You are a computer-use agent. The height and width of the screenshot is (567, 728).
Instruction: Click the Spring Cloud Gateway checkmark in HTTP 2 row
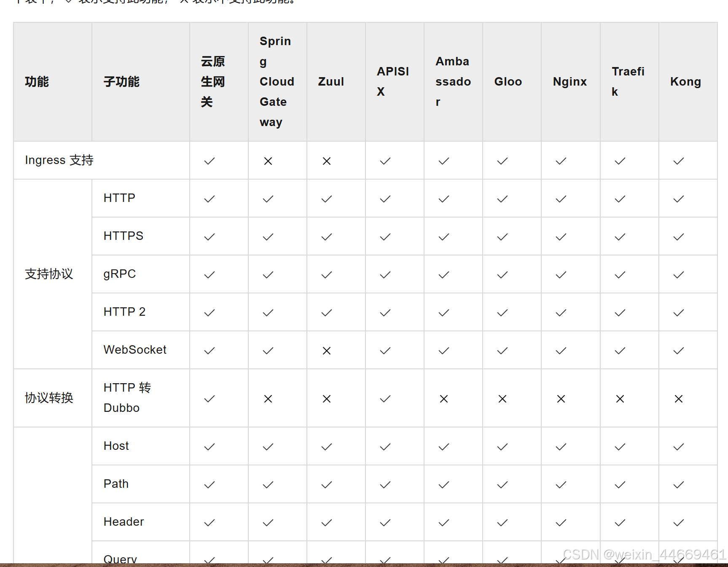(268, 313)
